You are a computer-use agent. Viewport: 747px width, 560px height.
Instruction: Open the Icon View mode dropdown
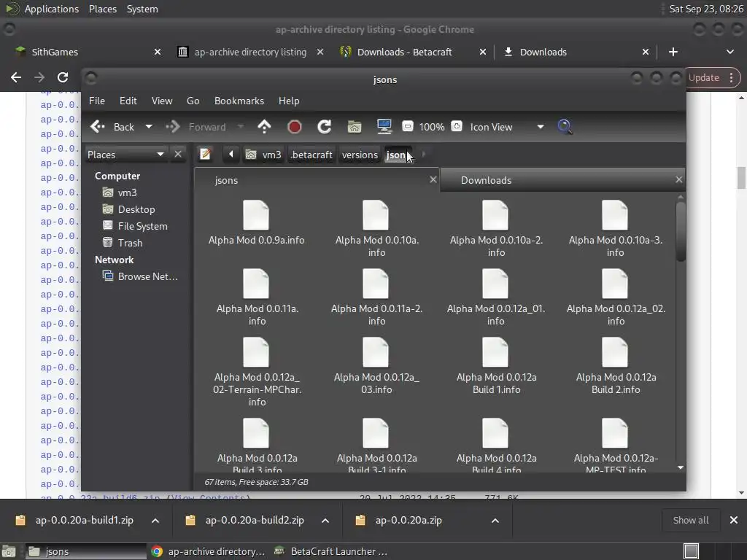(x=507, y=127)
